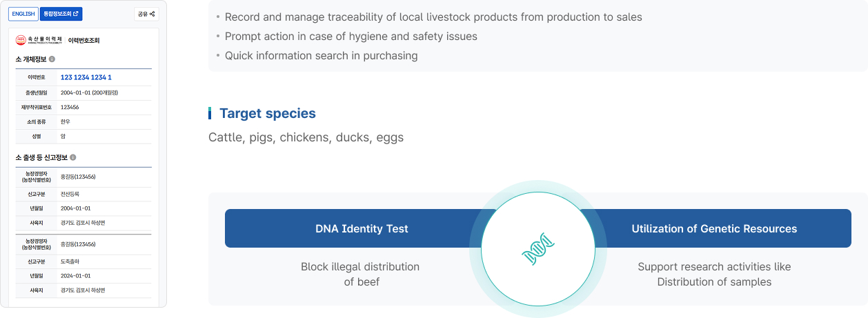The width and height of the screenshot is (868, 318).
Task: Open the 통합정보조회 external link button
Action: tap(61, 14)
